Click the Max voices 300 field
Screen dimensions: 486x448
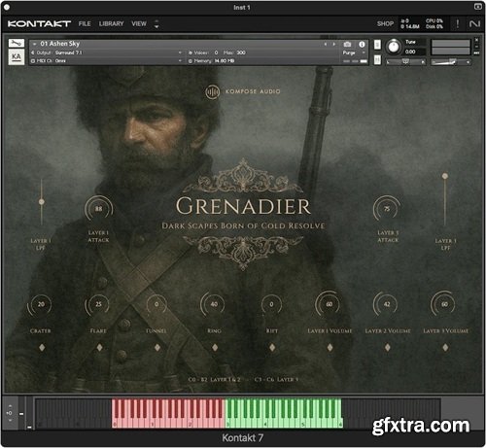point(241,52)
